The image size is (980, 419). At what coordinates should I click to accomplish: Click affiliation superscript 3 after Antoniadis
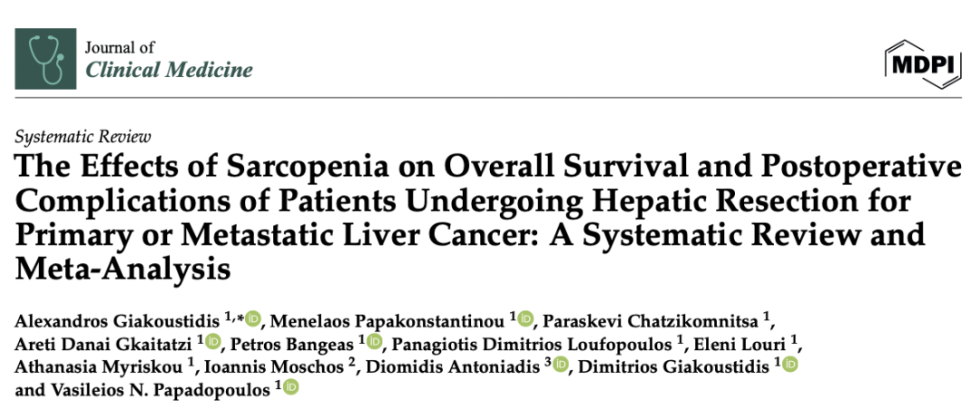point(547,362)
